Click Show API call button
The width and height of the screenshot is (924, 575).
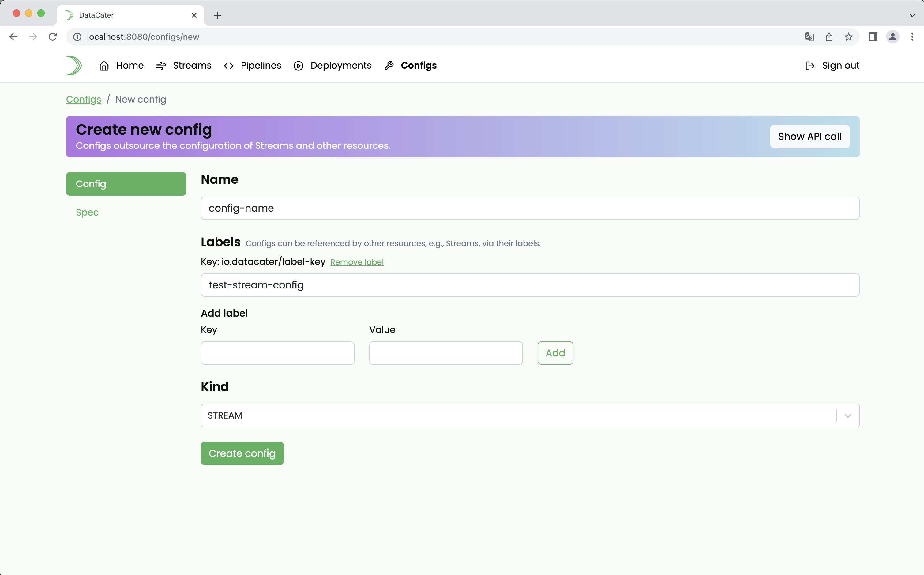pyautogui.click(x=810, y=137)
